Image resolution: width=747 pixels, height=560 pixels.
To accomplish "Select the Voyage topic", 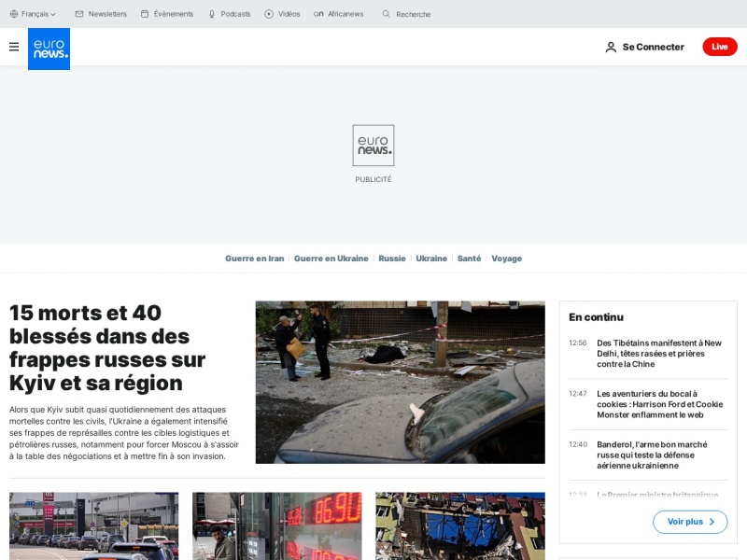I will (506, 259).
